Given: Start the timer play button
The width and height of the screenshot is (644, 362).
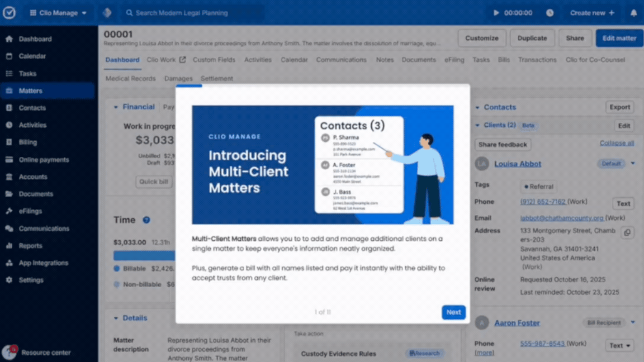Looking at the screenshot, I should pos(496,13).
